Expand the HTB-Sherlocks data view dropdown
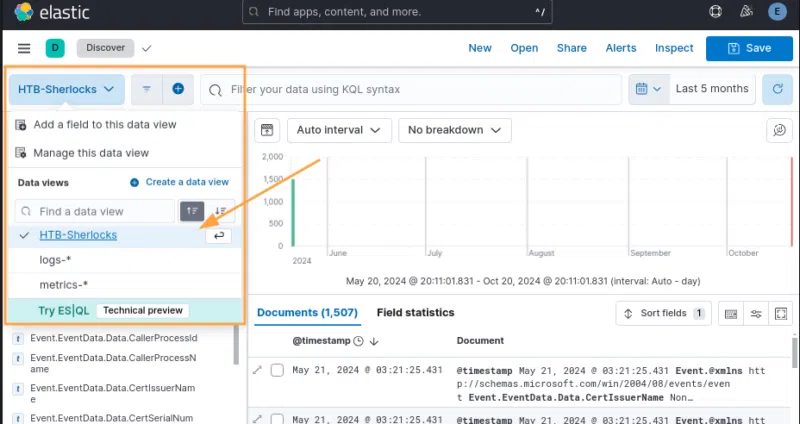Image resolution: width=800 pixels, height=424 pixels. (x=67, y=89)
